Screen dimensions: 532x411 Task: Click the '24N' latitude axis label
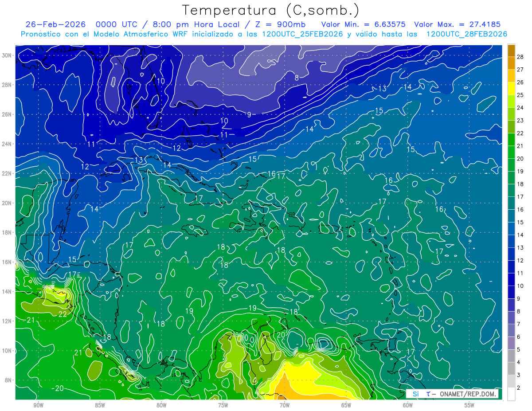(6, 144)
